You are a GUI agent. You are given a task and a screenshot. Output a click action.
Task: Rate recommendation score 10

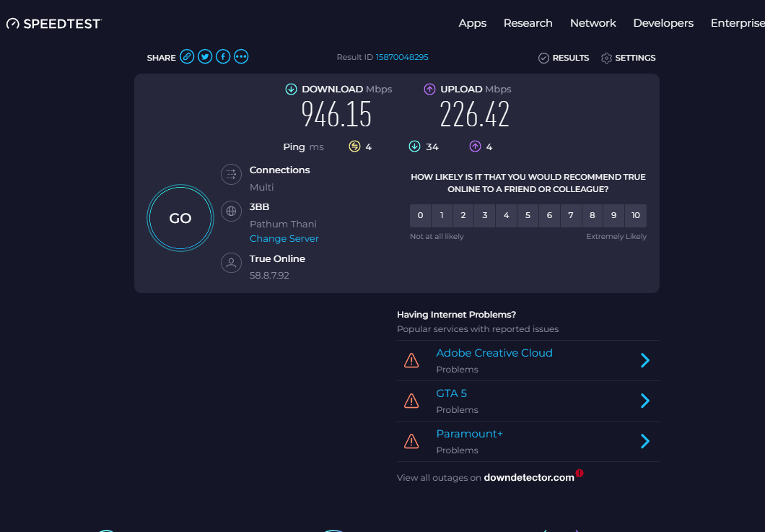(x=635, y=216)
